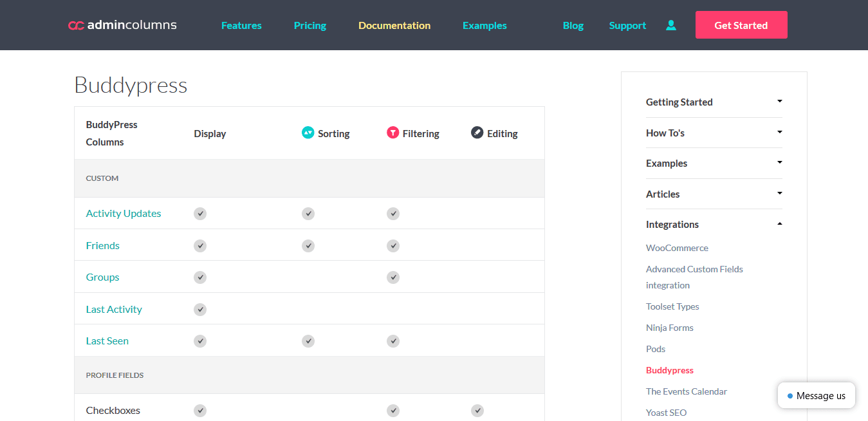Open the Activity Updates column link
Screen dimensions: 868x421
124,214
